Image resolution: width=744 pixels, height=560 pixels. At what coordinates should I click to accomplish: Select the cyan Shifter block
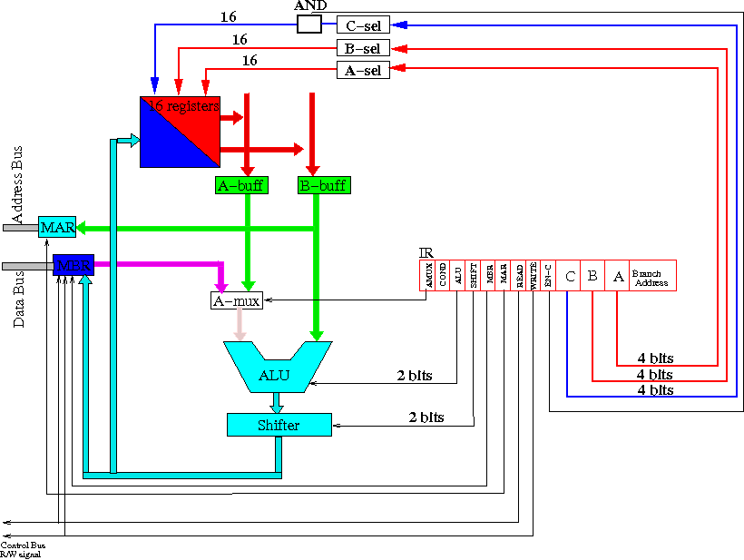[279, 424]
